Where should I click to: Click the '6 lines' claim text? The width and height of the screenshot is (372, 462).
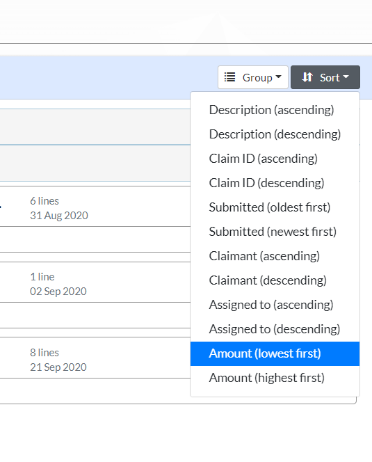tap(44, 201)
